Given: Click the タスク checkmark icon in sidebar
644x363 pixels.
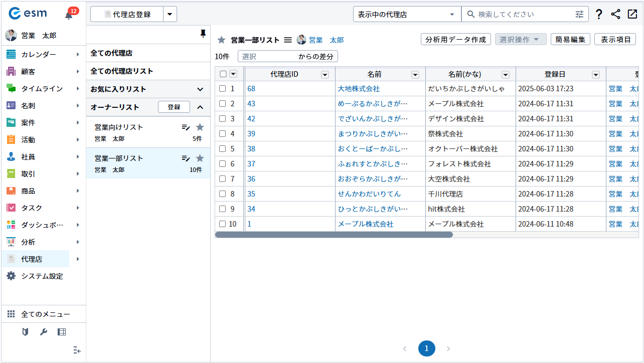Looking at the screenshot, I should 11,208.
